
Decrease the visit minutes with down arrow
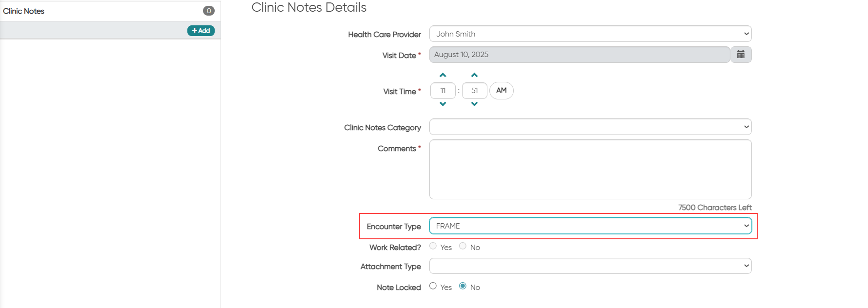pos(474,104)
